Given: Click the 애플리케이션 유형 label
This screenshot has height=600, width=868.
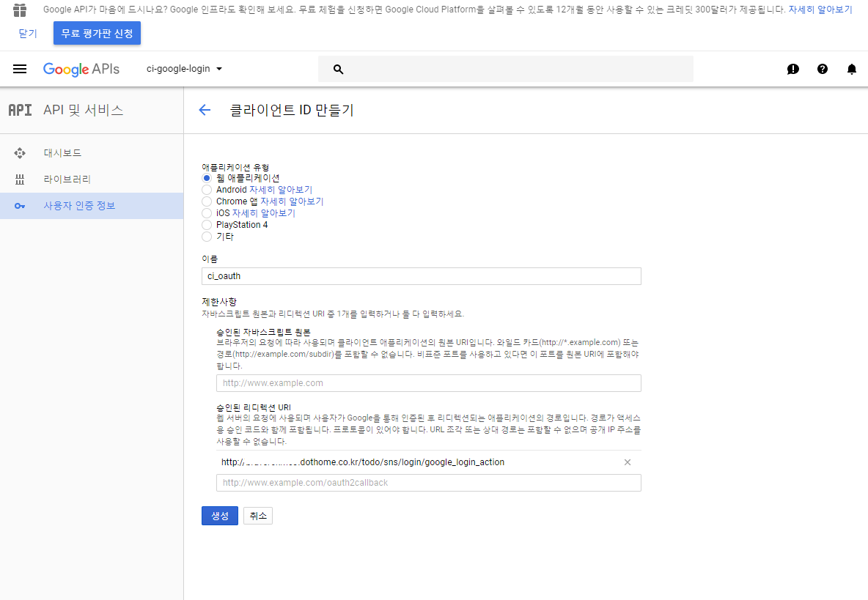Looking at the screenshot, I should click(x=235, y=167).
